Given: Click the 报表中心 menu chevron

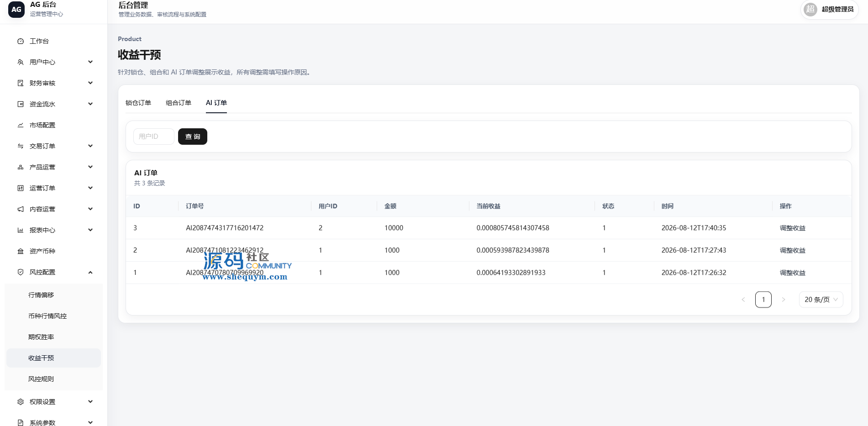Looking at the screenshot, I should click(90, 230).
